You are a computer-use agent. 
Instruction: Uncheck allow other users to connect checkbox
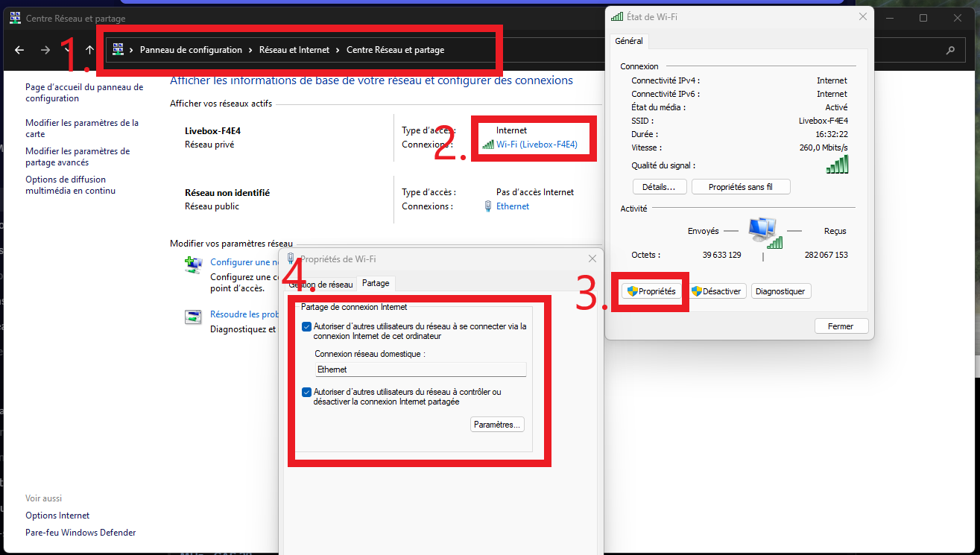[306, 326]
